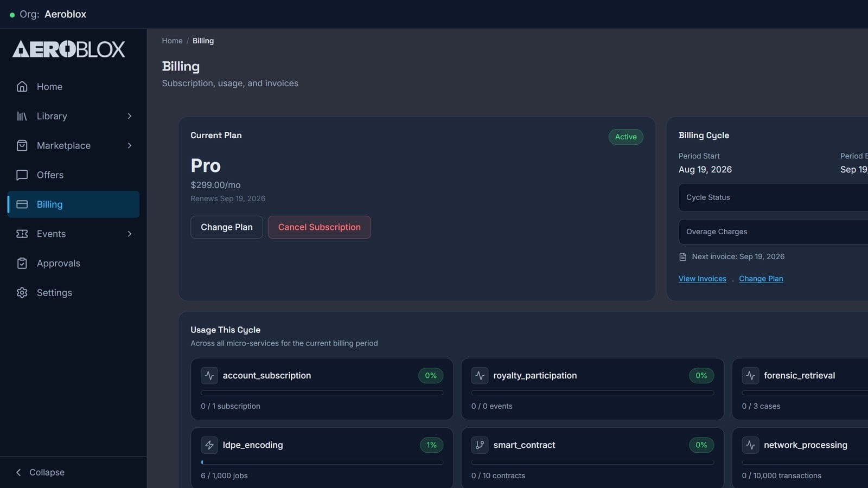Click the Org: Aeroblox label
The width and height of the screenshot is (868, 488).
click(x=53, y=14)
